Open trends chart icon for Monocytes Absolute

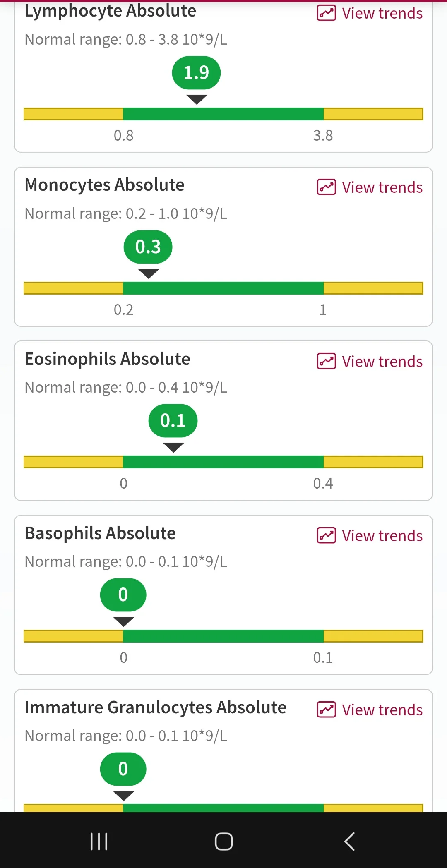click(326, 187)
